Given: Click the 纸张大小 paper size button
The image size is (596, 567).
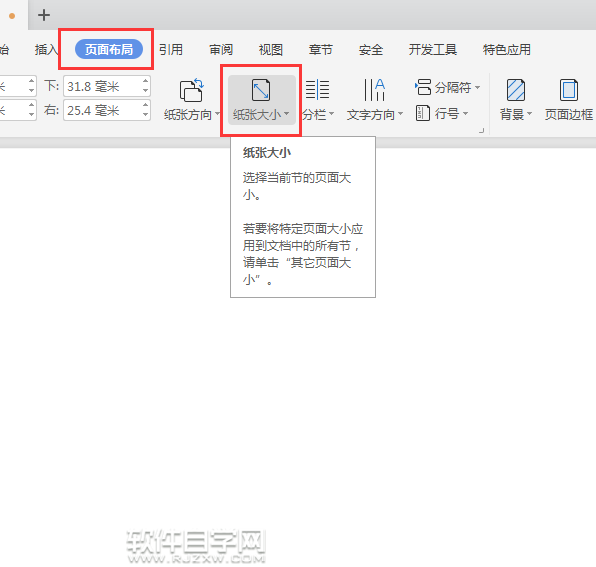Looking at the screenshot, I should [262, 100].
